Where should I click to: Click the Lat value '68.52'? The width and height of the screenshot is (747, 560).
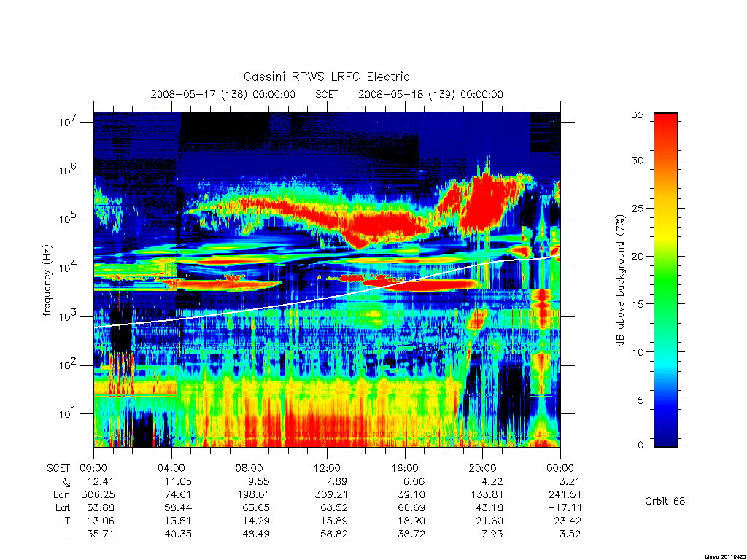tap(334, 508)
